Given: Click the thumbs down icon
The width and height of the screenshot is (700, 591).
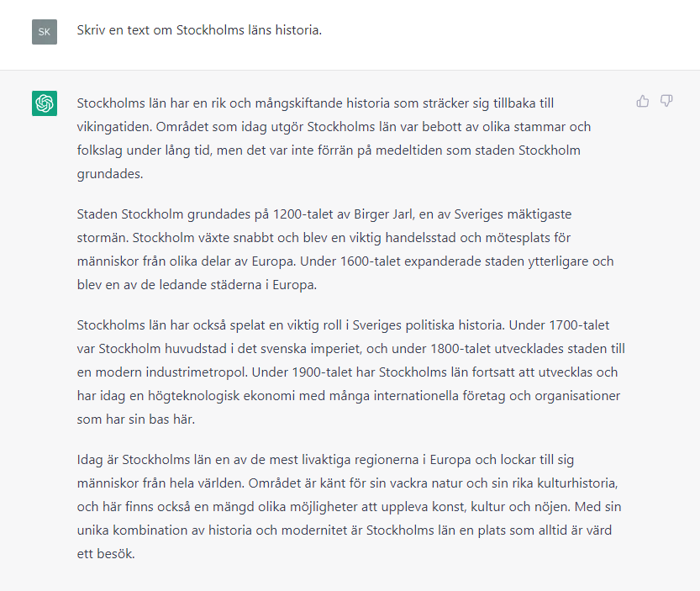Looking at the screenshot, I should click(666, 101).
